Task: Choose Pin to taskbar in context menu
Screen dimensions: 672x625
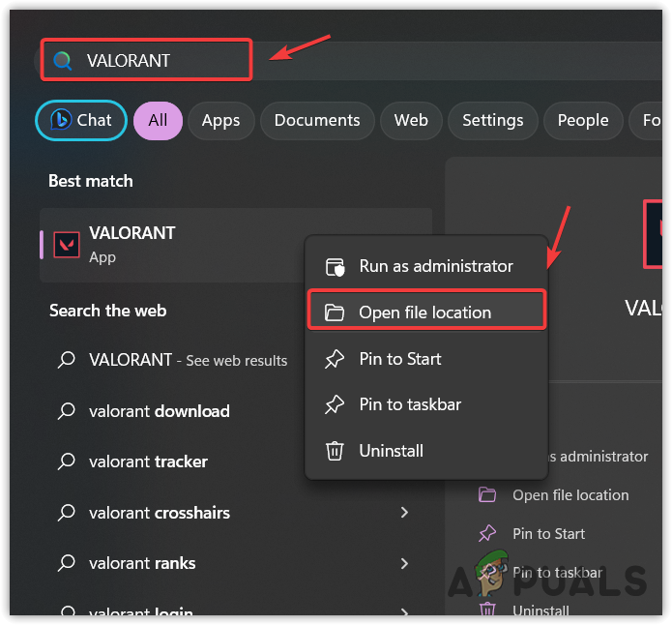Action: [426, 404]
